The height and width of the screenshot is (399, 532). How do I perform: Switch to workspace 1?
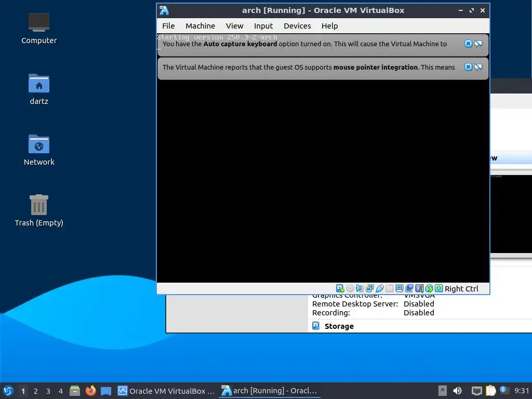(x=23, y=391)
